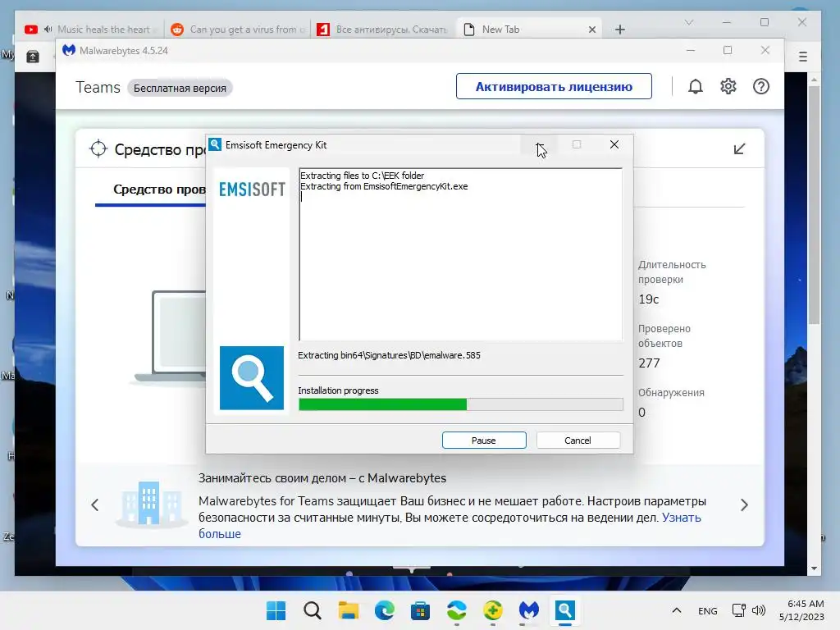The height and width of the screenshot is (630, 840).
Task: Open the green cross taskbar app
Action: (x=492, y=610)
